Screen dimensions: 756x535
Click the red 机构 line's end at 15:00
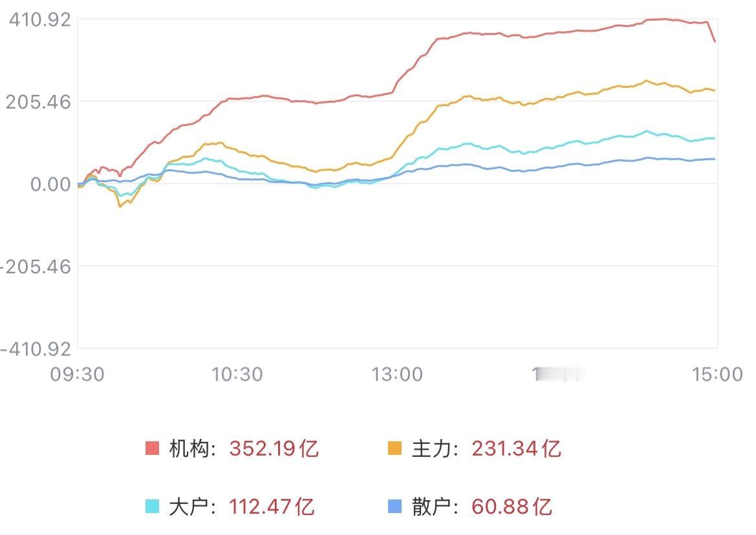pyautogui.click(x=715, y=42)
